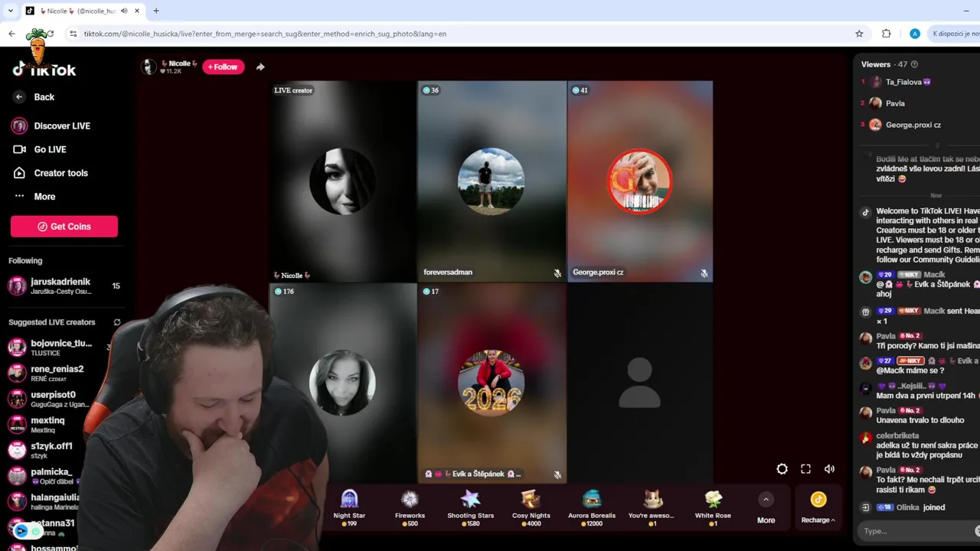Toggle the stream volume speaker icon
980x551 pixels.
829,469
